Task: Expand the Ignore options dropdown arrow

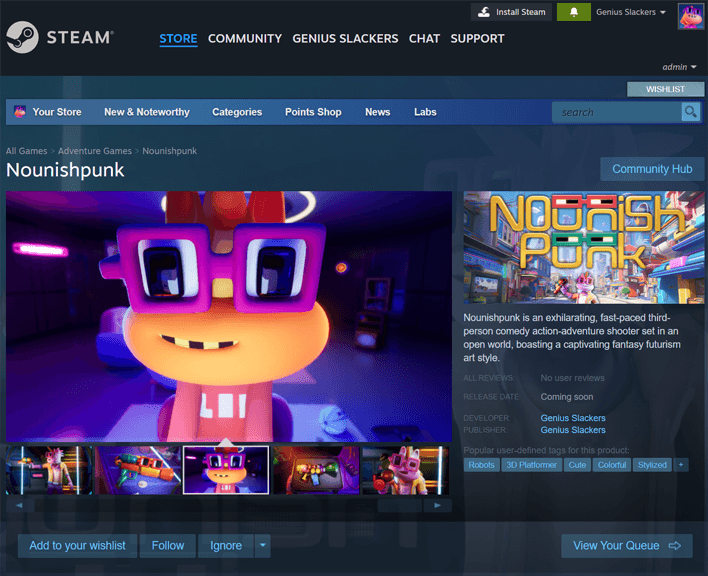Action: click(x=262, y=546)
